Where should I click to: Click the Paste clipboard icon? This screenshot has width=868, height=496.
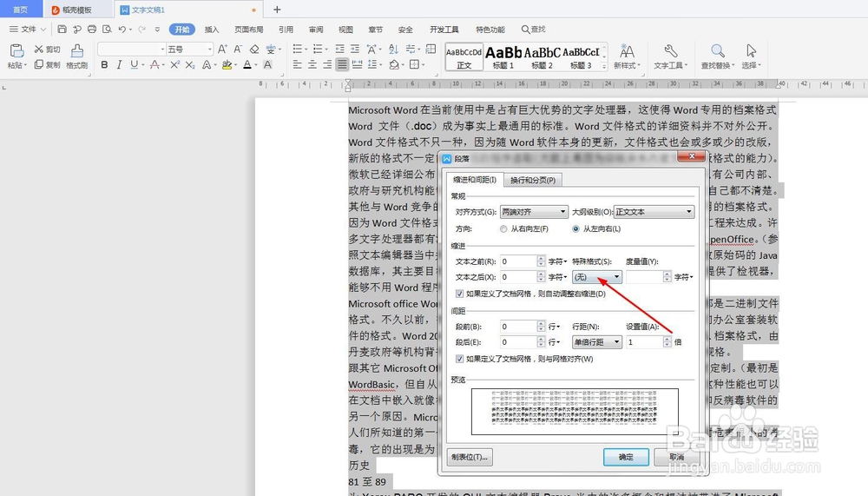(x=16, y=50)
